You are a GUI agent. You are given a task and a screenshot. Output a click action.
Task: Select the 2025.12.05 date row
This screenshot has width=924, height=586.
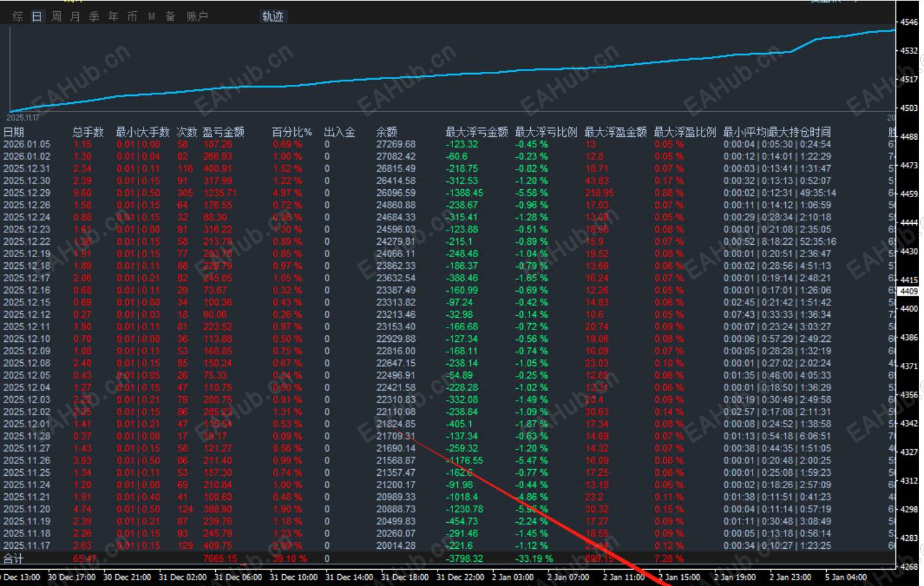pos(27,375)
